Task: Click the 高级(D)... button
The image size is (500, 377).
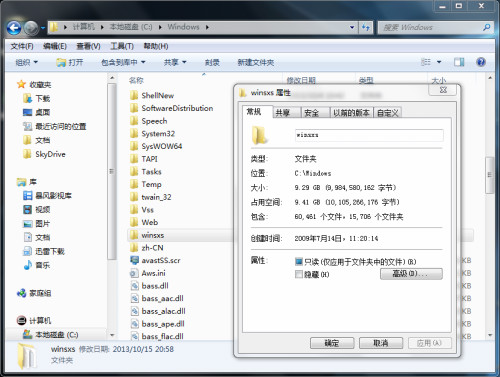Action: point(411,274)
